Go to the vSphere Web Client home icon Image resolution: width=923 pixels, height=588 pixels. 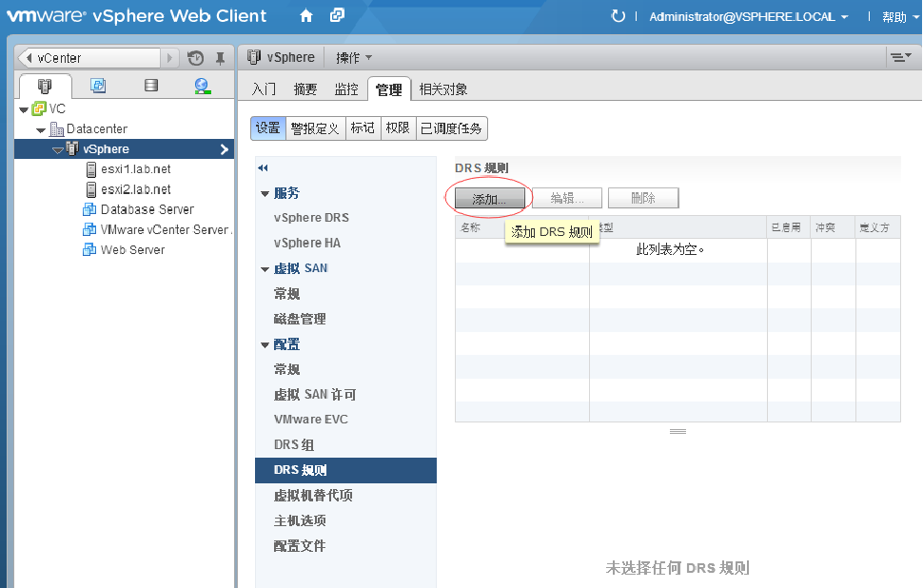point(306,16)
